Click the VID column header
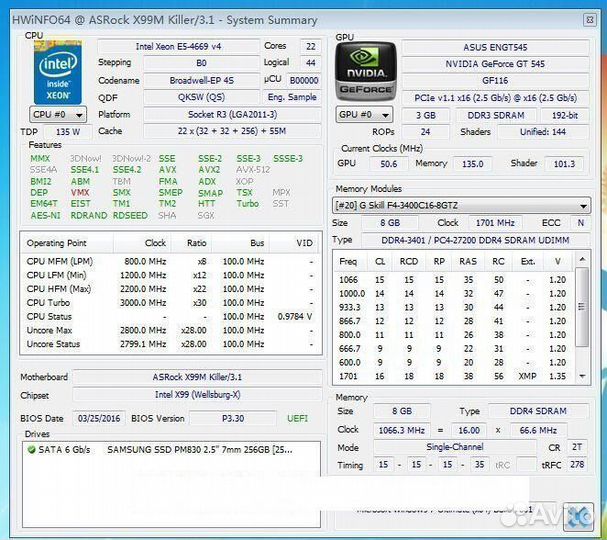This screenshot has width=607, height=540. point(304,243)
